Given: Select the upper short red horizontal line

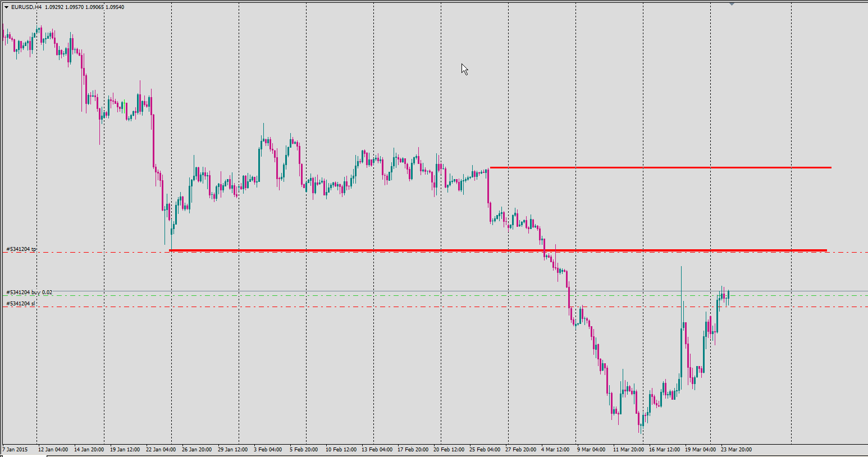Looking at the screenshot, I should point(660,167).
